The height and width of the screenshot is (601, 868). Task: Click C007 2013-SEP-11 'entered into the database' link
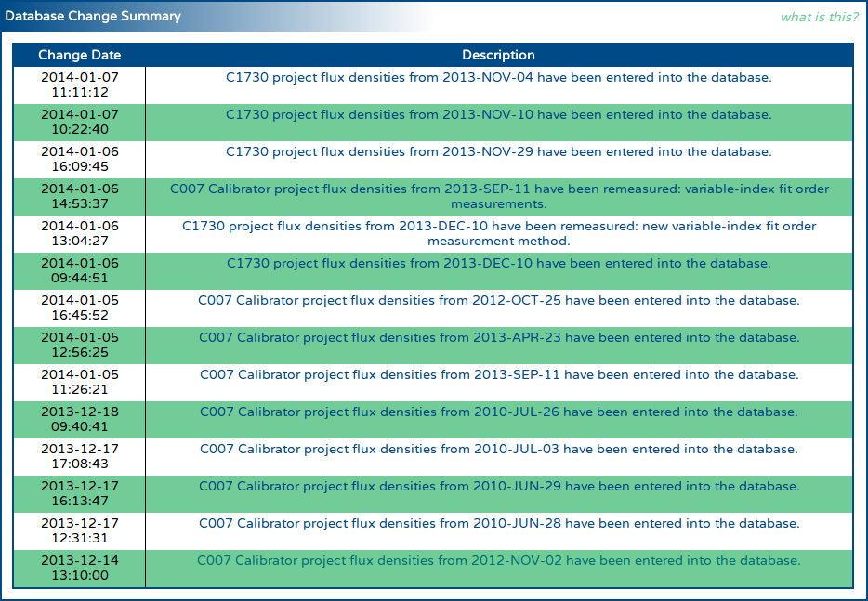click(498, 375)
